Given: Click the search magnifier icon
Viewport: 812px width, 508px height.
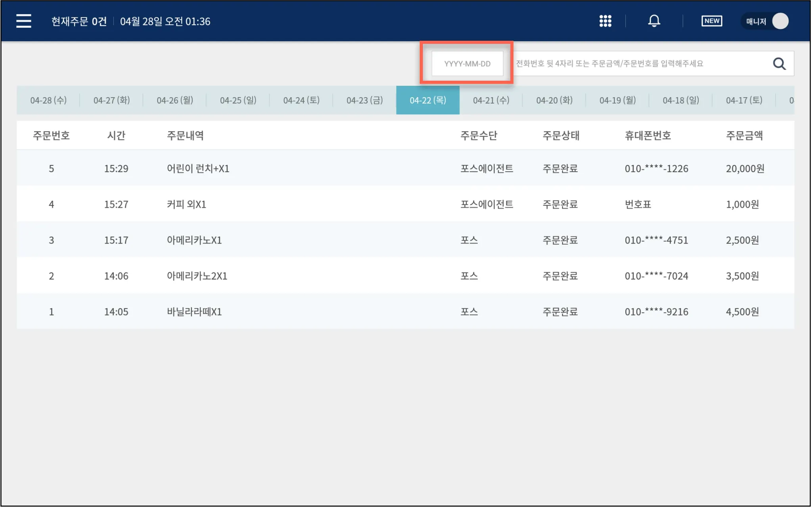Looking at the screenshot, I should [x=779, y=63].
